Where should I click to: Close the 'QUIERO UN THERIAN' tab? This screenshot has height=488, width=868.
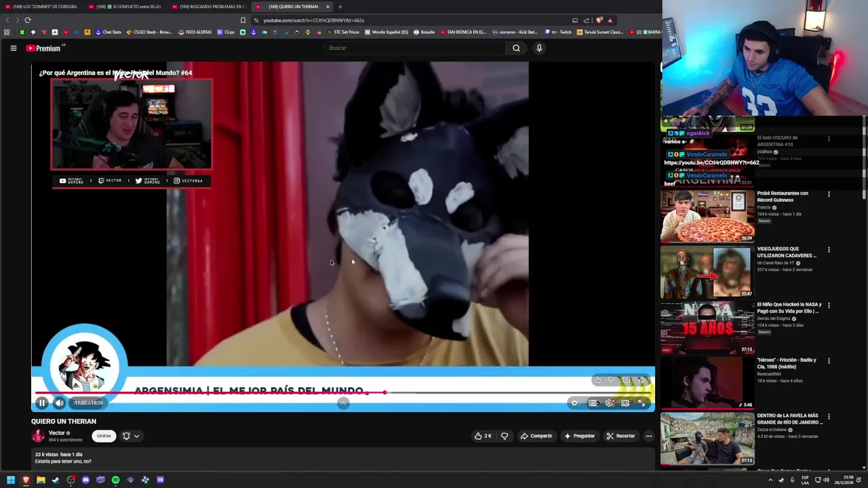tap(328, 7)
